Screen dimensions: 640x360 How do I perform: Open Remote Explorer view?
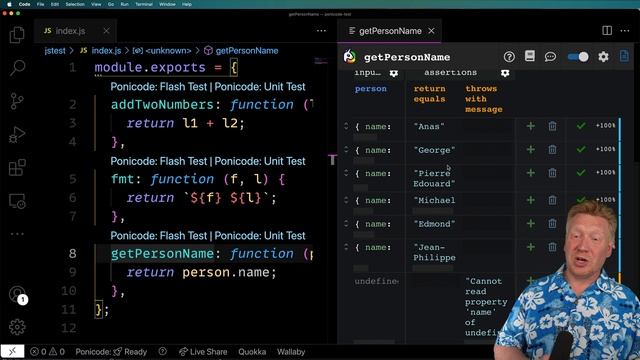[17, 201]
